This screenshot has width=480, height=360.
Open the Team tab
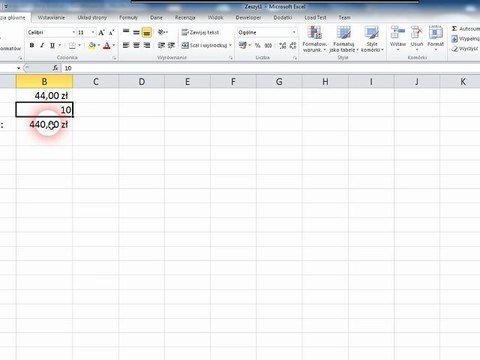344,18
